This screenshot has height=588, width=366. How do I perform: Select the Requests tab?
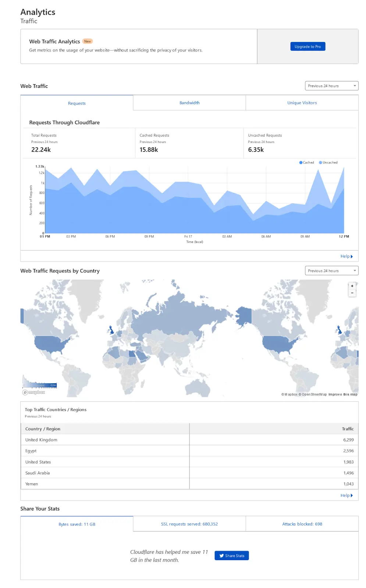[x=77, y=103]
